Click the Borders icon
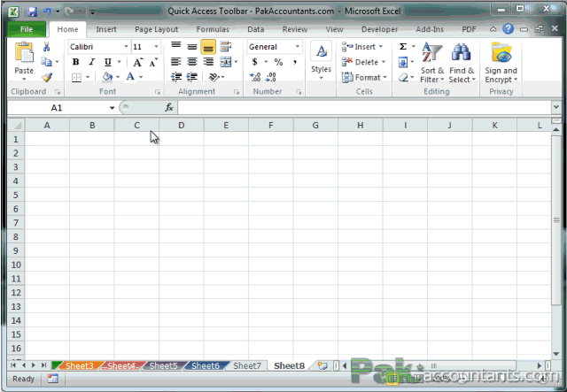567x392 pixels. coord(76,77)
